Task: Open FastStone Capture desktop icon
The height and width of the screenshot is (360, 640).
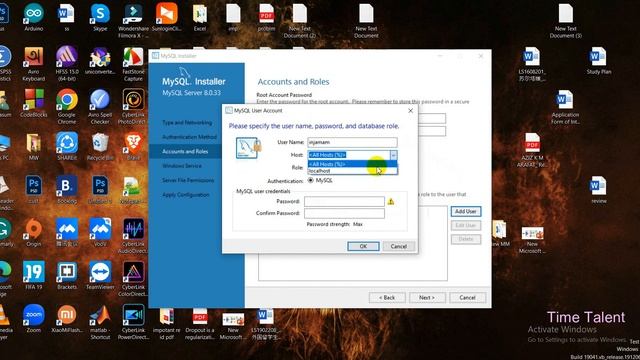Action: 133,63
